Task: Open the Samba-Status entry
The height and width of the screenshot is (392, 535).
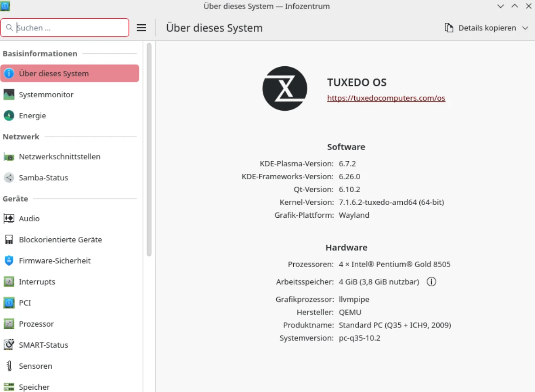Action: (70, 177)
